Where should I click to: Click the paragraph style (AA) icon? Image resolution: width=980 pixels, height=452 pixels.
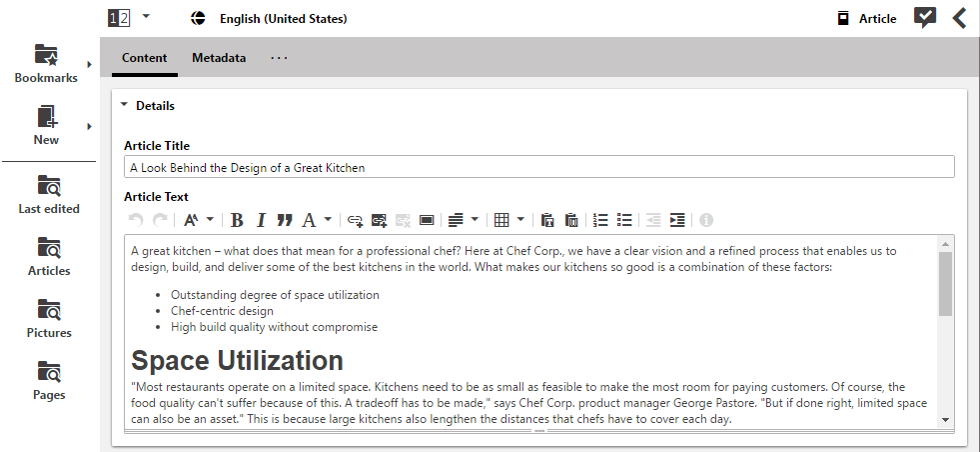(191, 220)
